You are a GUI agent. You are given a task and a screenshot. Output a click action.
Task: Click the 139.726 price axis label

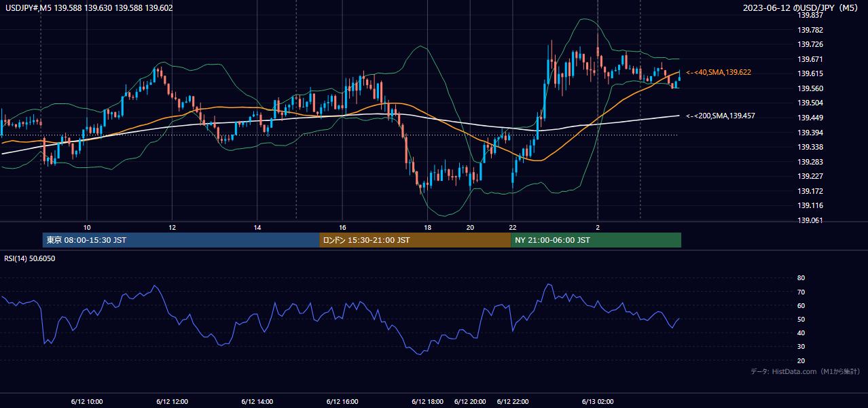[810, 44]
